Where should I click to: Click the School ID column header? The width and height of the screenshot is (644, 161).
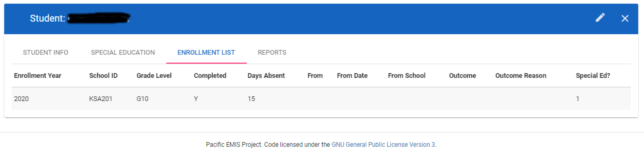click(x=103, y=76)
